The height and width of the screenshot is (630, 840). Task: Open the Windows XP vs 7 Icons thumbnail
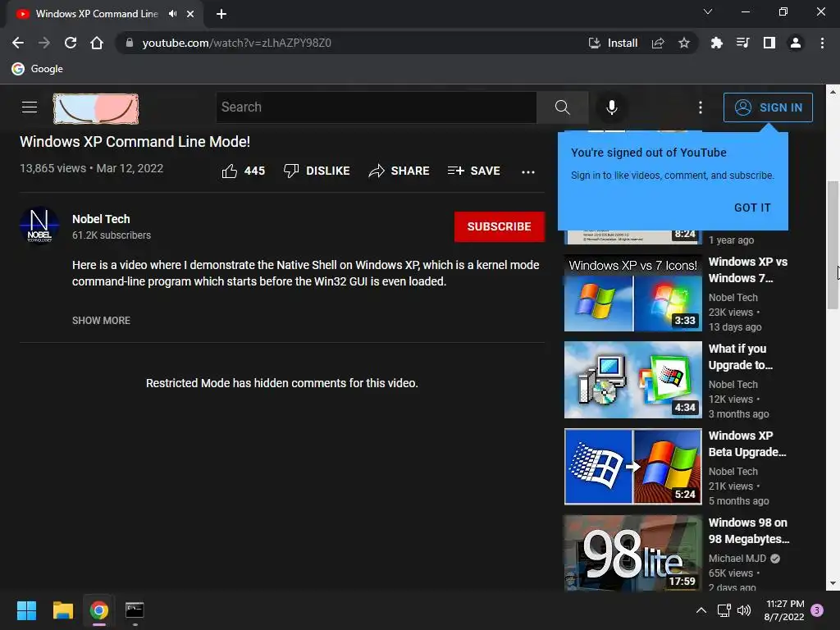coord(632,293)
